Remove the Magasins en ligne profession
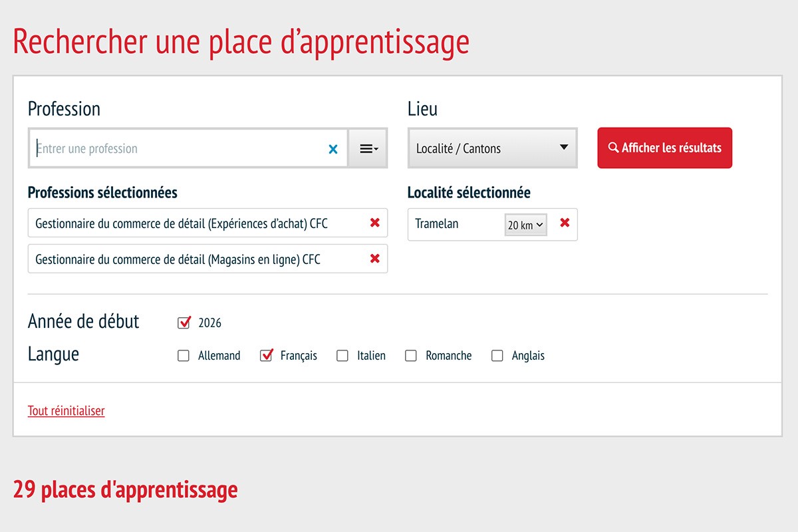Screen dimensions: 798x532 tap(374, 259)
